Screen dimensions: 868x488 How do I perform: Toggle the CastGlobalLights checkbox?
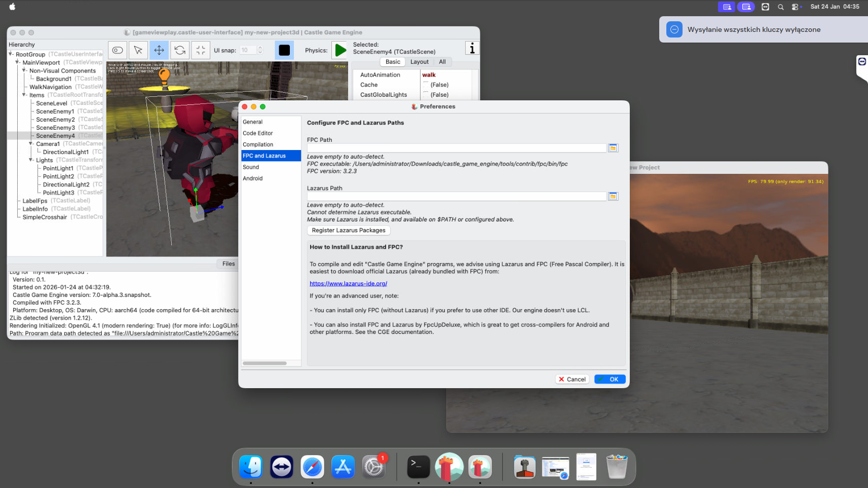coord(426,95)
